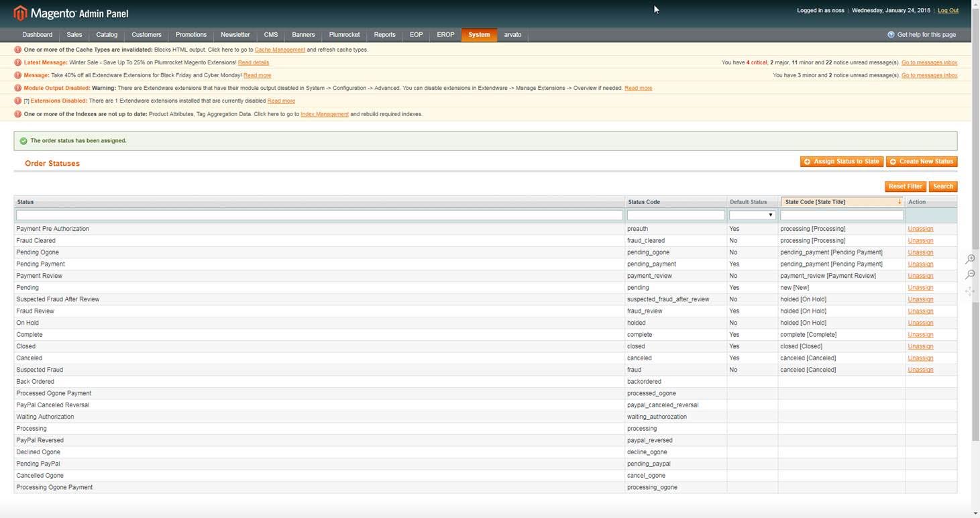This screenshot has height=518, width=980.
Task: Open the Sales menu
Action: point(74,34)
